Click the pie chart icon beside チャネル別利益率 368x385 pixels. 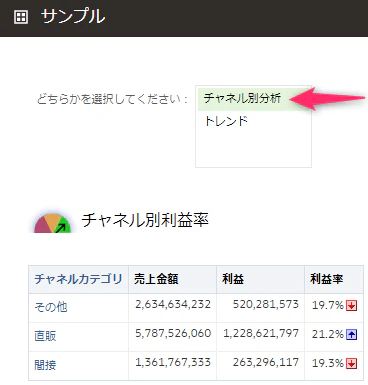(53, 223)
